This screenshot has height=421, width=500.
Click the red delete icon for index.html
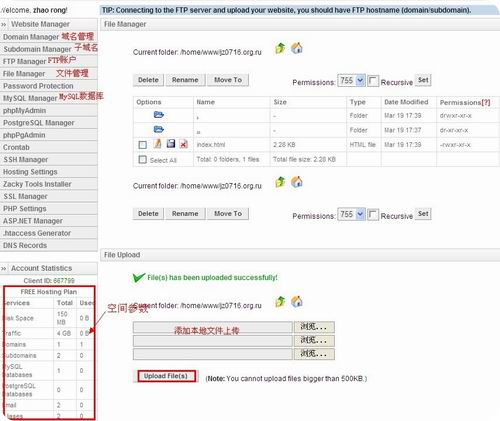(183, 144)
